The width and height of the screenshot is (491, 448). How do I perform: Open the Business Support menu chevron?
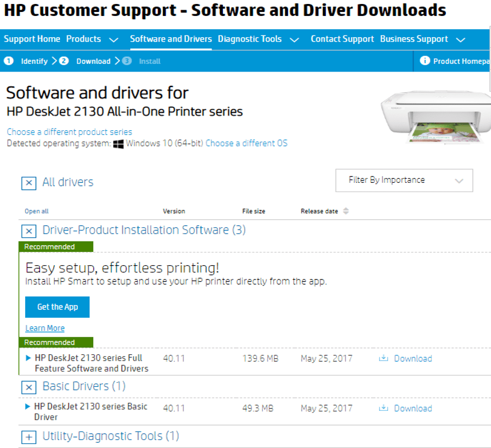pyautogui.click(x=460, y=40)
